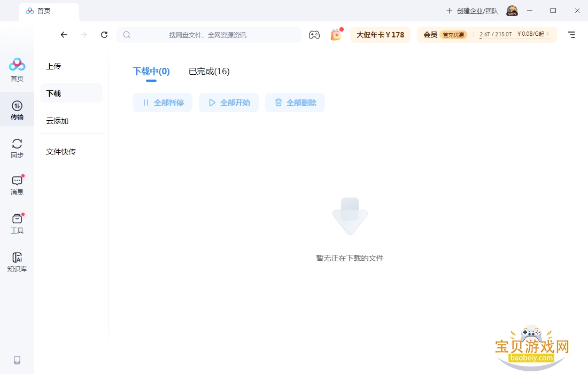This screenshot has height=374, width=588.
Task: Click the 2.6T / 215.0T storage usage
Action: coord(496,34)
